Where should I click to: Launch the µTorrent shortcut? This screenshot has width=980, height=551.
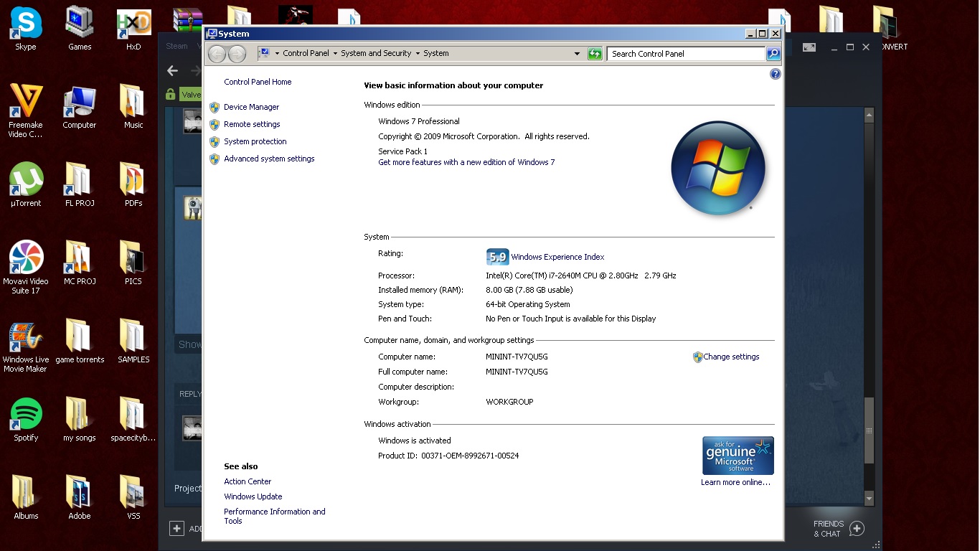click(26, 185)
